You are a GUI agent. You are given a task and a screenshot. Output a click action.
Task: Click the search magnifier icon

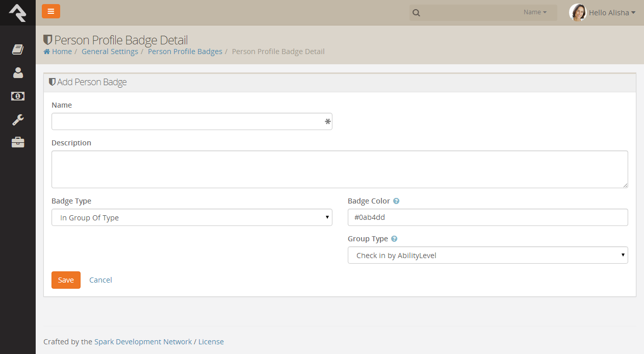417,13
